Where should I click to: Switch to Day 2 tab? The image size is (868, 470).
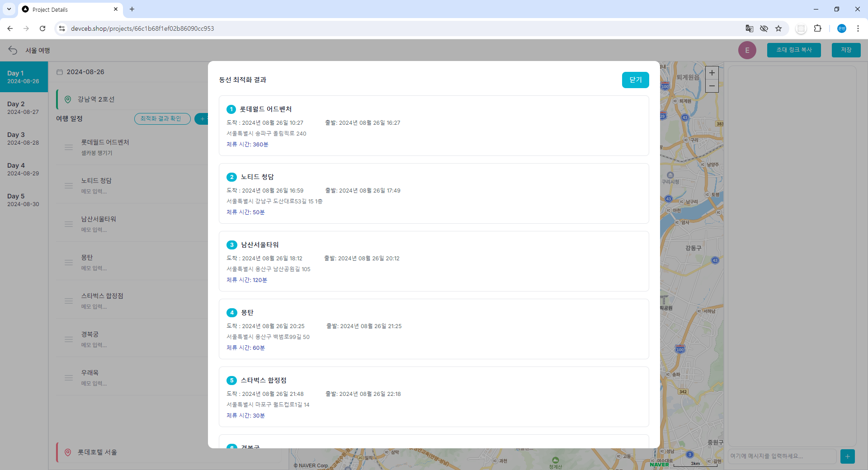[x=24, y=108]
